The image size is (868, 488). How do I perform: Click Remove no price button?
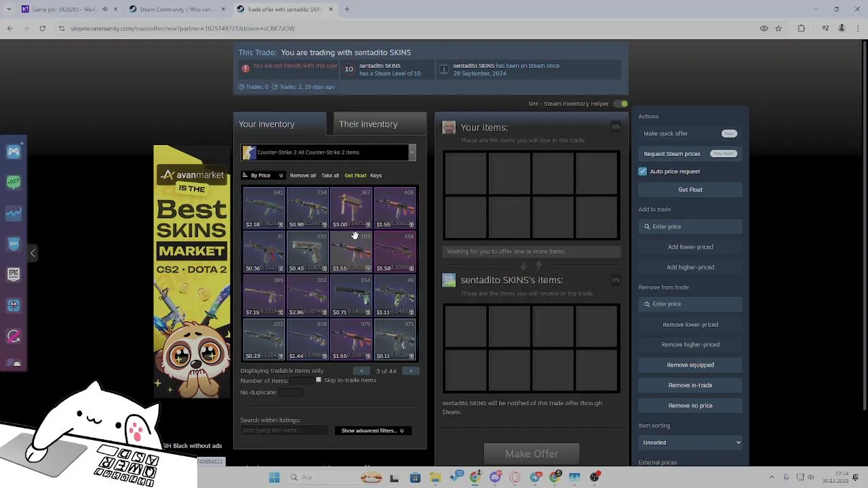(690, 406)
